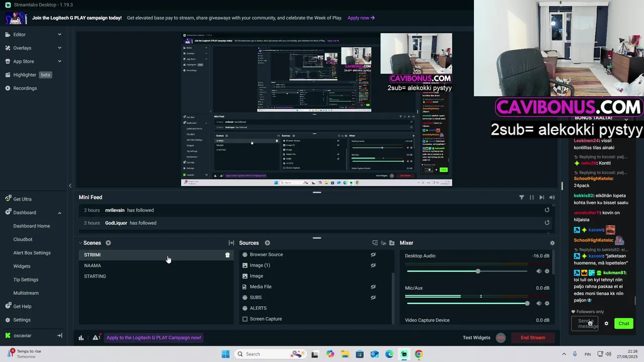Delete the STRIIMI scene with trash icon
This screenshot has height=362, width=644.
click(227, 255)
